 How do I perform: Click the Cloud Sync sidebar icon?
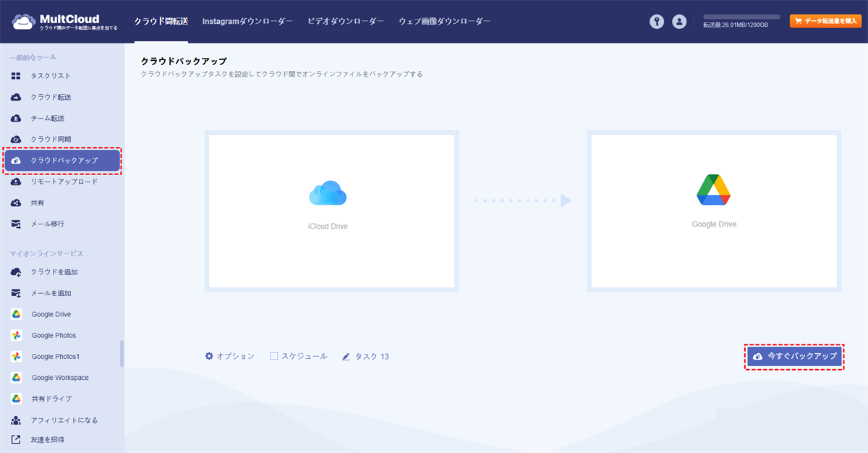pos(16,139)
